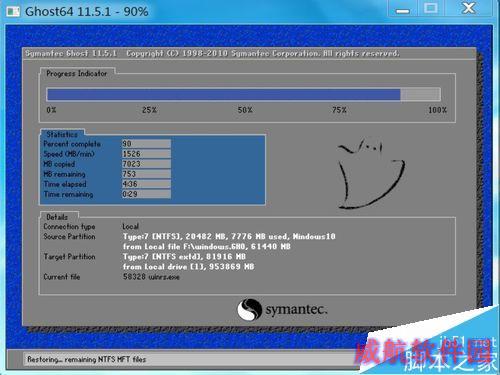Click the Percent complete value 90
The image size is (500, 375).
146,144
